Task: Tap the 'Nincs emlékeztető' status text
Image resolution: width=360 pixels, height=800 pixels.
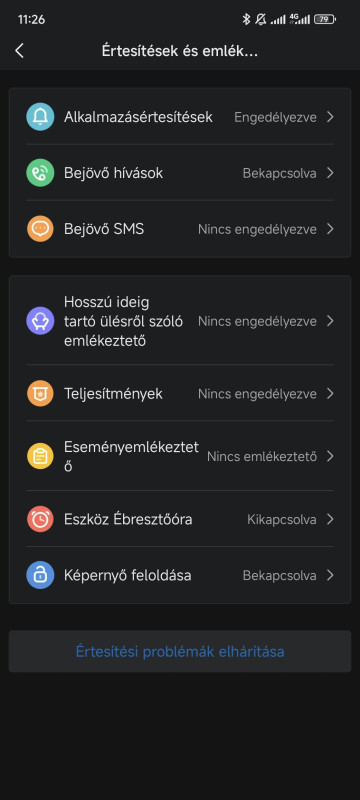Action: click(262, 456)
